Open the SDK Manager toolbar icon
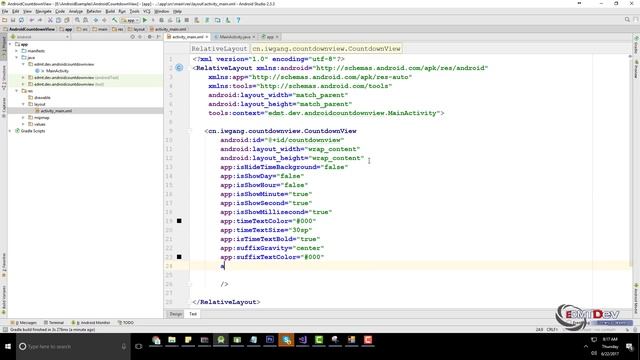The image size is (640, 360). pyautogui.click(x=228, y=20)
